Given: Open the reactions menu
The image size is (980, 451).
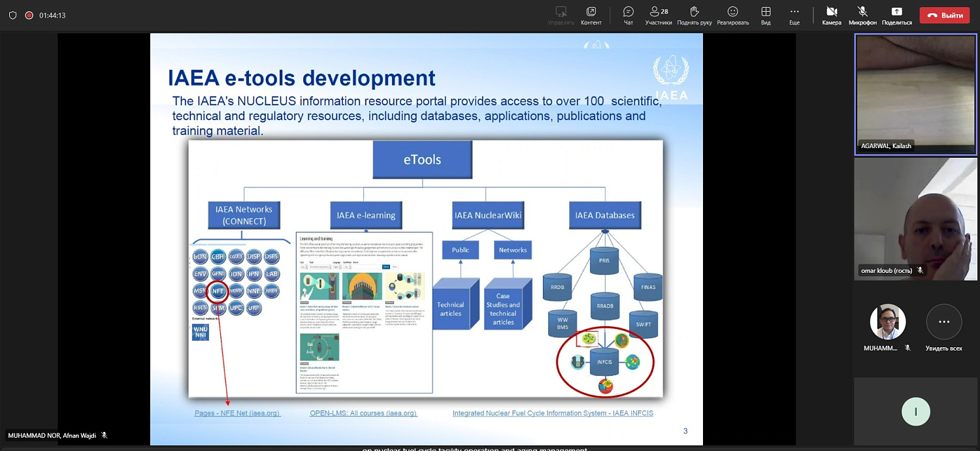Looking at the screenshot, I should (x=732, y=15).
